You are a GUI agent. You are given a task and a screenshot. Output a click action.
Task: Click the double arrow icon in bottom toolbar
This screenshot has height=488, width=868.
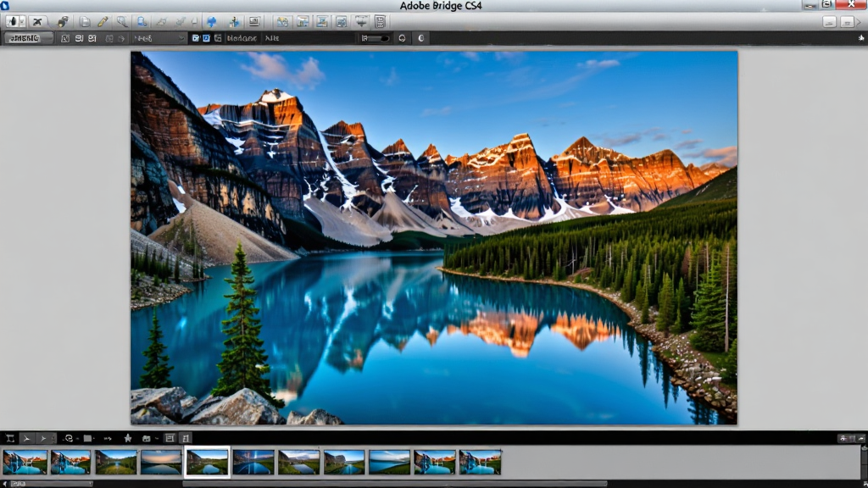[x=108, y=438]
